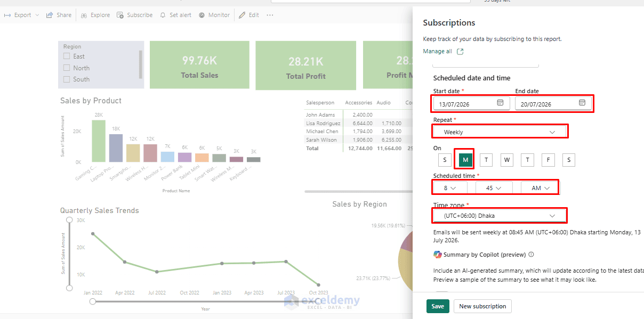Toggle Friday day button

(x=548, y=160)
